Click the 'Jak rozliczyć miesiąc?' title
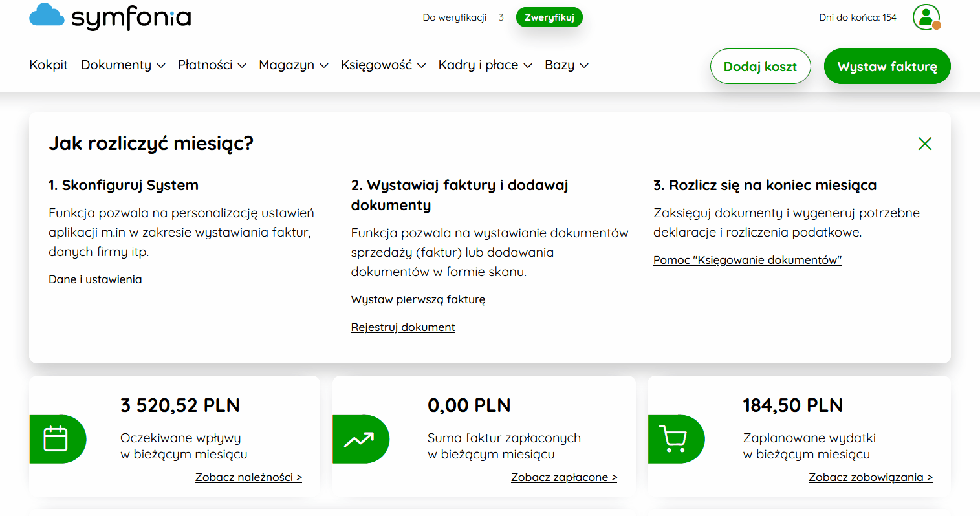This screenshot has width=980, height=516. tap(151, 144)
